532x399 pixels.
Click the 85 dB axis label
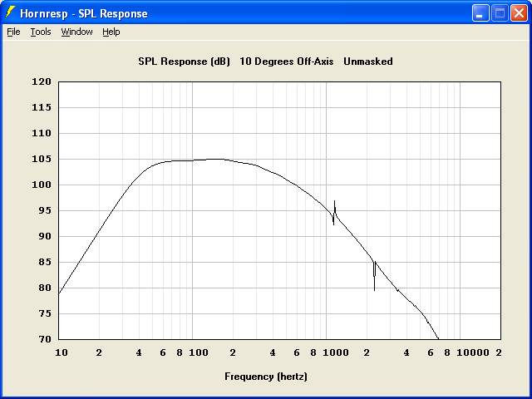45,263
